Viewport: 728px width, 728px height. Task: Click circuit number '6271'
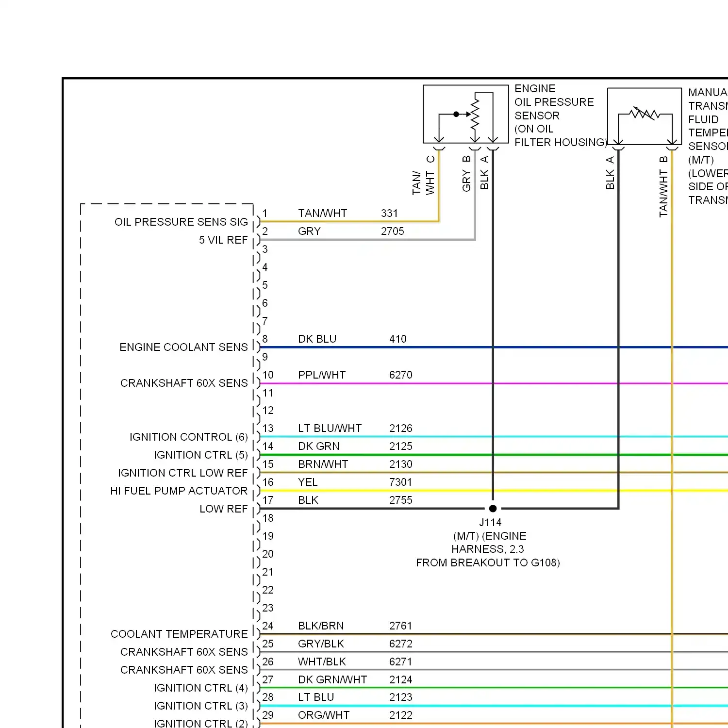(400, 662)
